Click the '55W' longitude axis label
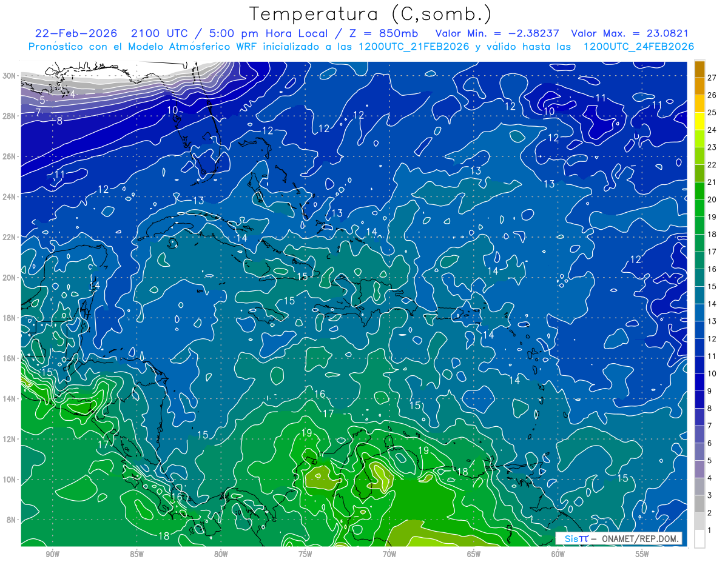 coord(642,555)
